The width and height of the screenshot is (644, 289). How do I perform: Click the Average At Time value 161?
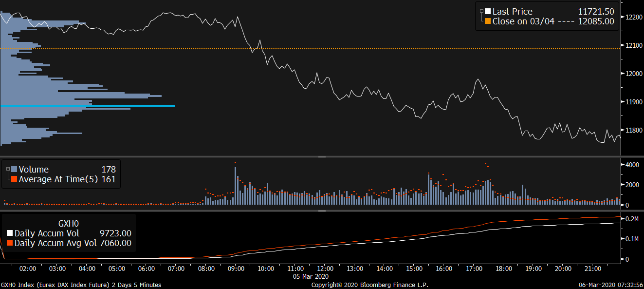(x=109, y=179)
